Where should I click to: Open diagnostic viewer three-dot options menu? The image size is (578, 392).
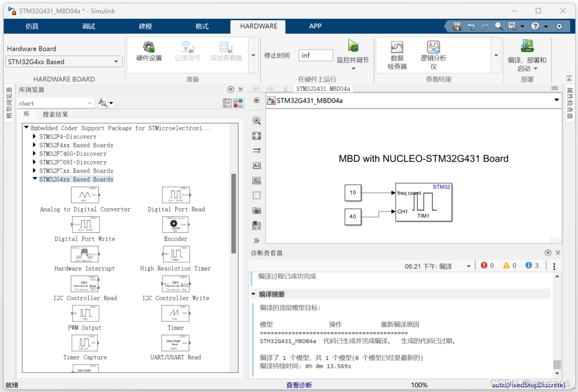[x=554, y=266]
